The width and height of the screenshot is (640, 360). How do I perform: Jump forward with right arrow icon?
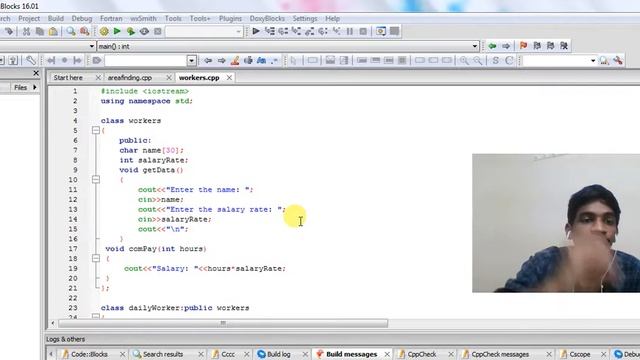506,46
